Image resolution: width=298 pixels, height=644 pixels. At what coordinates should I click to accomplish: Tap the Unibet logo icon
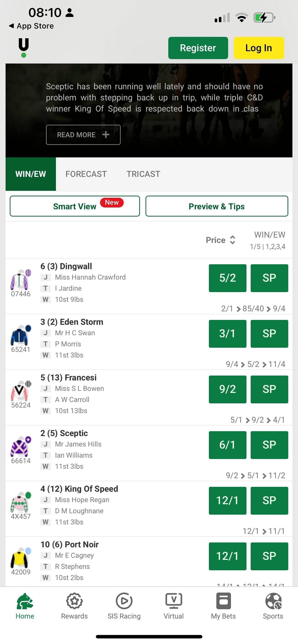[23, 48]
